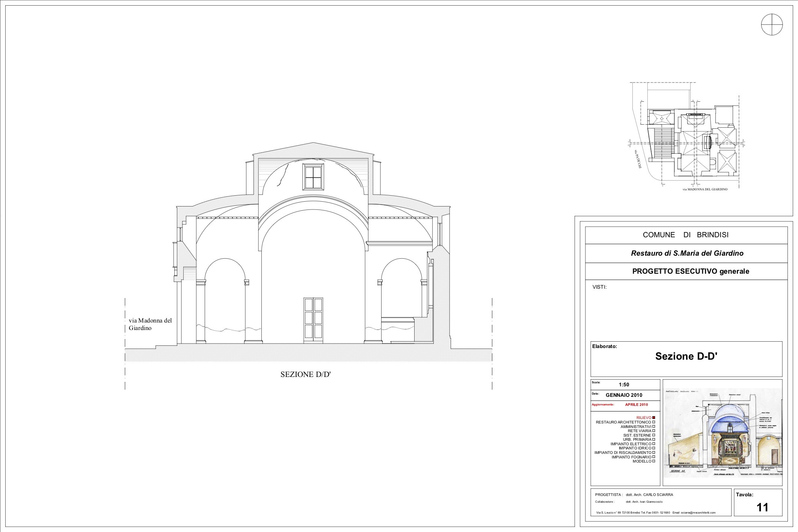
Task: Click the paneled double door in section
Action: click(313, 320)
